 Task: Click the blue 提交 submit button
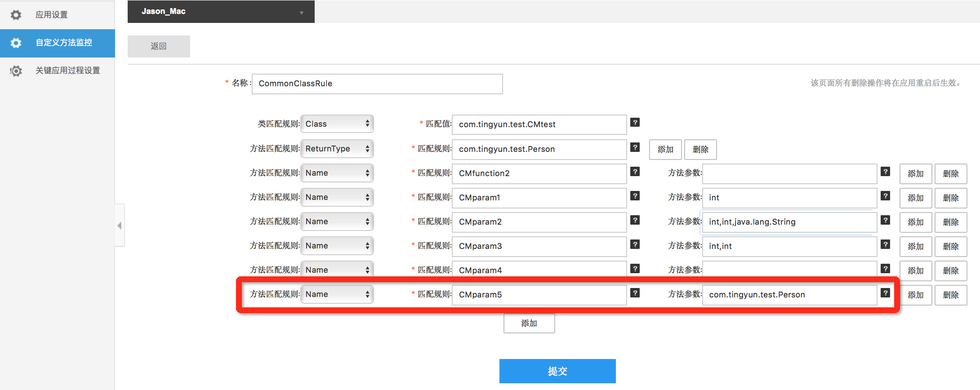[x=557, y=371]
